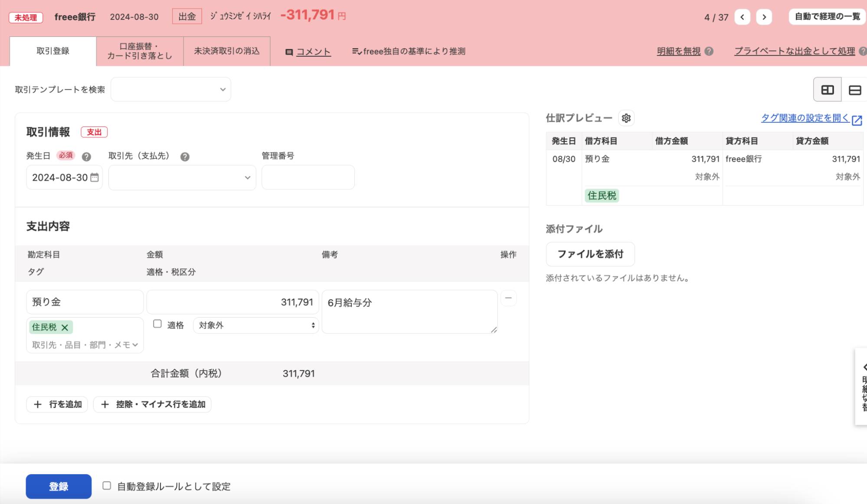The height and width of the screenshot is (504, 867).
Task: Go to previous transaction arrow
Action: coord(742,17)
